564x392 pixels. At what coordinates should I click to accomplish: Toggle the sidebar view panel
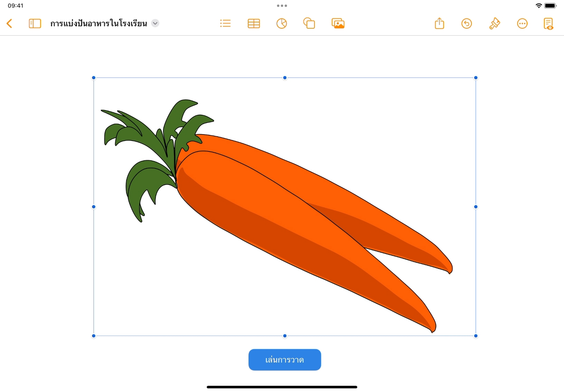pyautogui.click(x=35, y=24)
